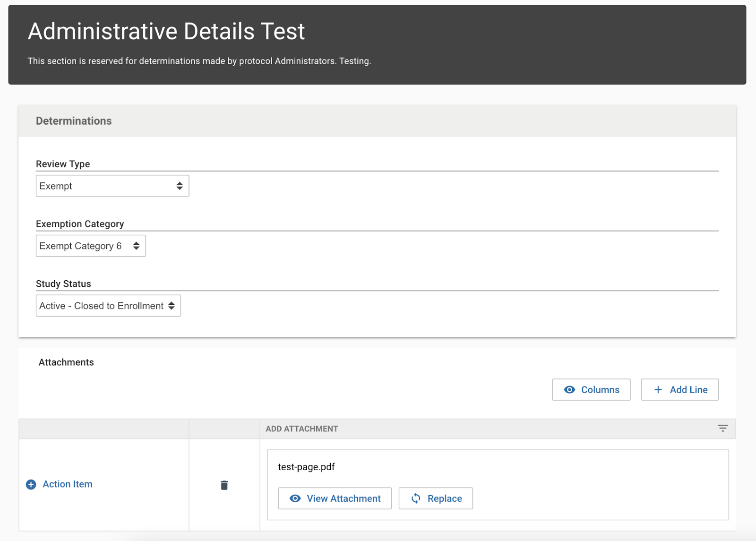Open the Action Item link
Image resolution: width=756 pixels, height=541 pixels.
click(67, 484)
